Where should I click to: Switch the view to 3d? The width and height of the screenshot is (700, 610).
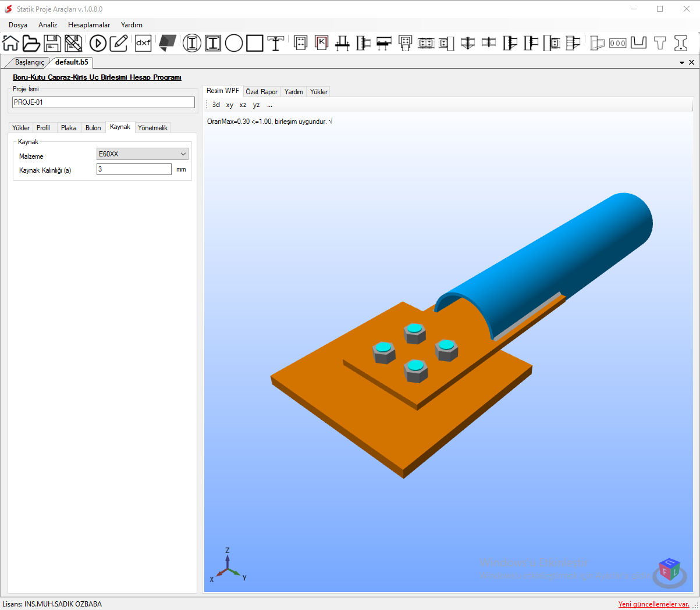[x=216, y=105]
